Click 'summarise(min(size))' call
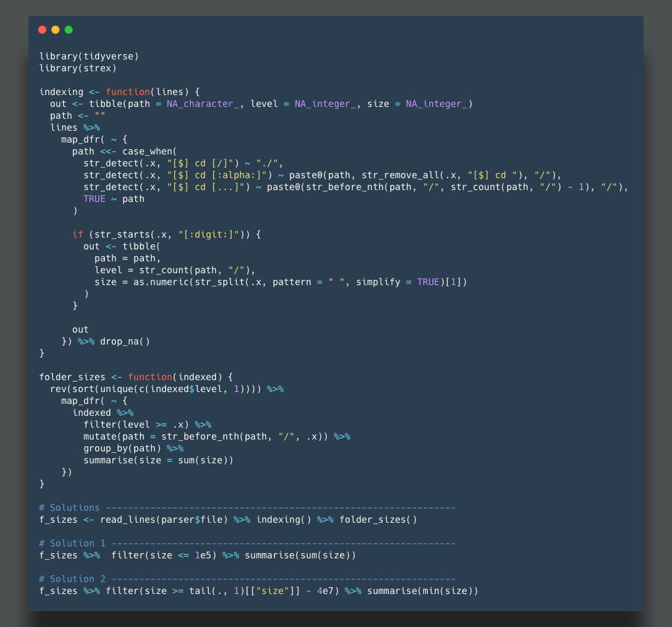672x627 pixels. (x=422, y=591)
